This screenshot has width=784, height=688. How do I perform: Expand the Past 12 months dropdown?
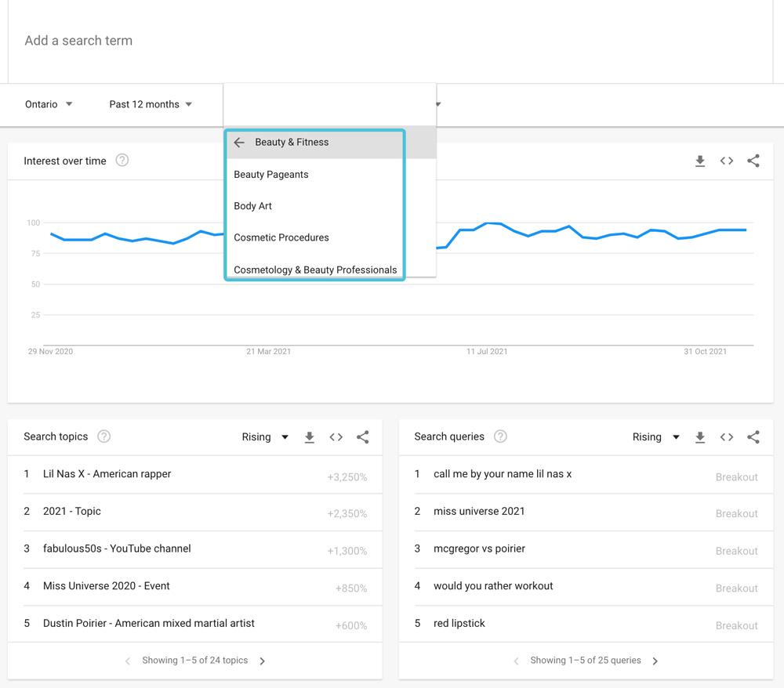tap(151, 104)
